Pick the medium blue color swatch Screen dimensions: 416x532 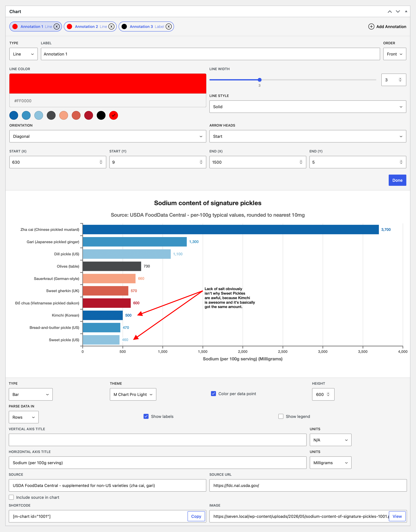pos(26,115)
